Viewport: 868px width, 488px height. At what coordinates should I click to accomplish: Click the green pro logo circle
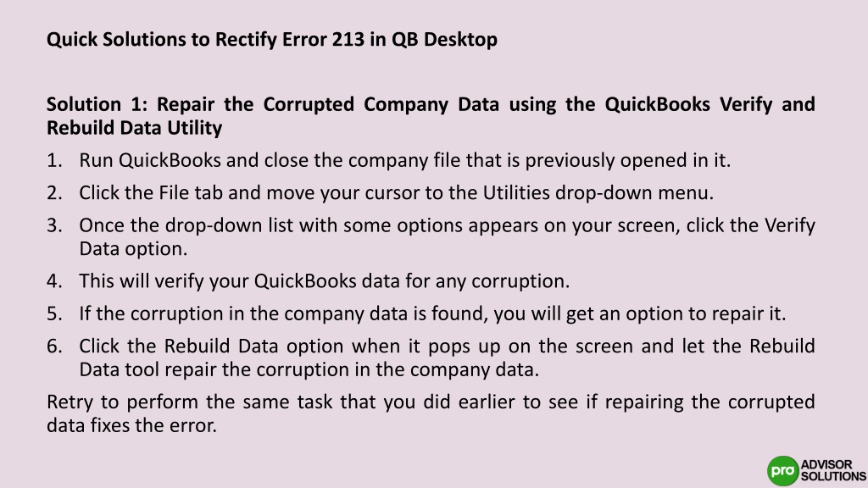pos(782,471)
